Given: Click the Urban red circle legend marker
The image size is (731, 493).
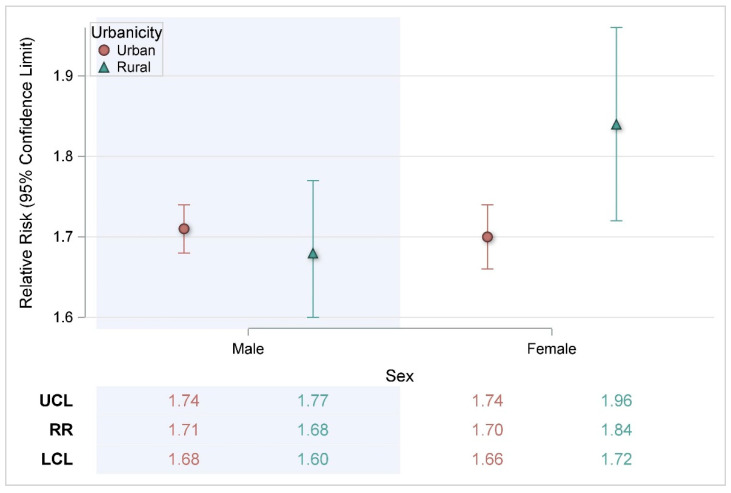Looking at the screenshot, I should [x=104, y=50].
